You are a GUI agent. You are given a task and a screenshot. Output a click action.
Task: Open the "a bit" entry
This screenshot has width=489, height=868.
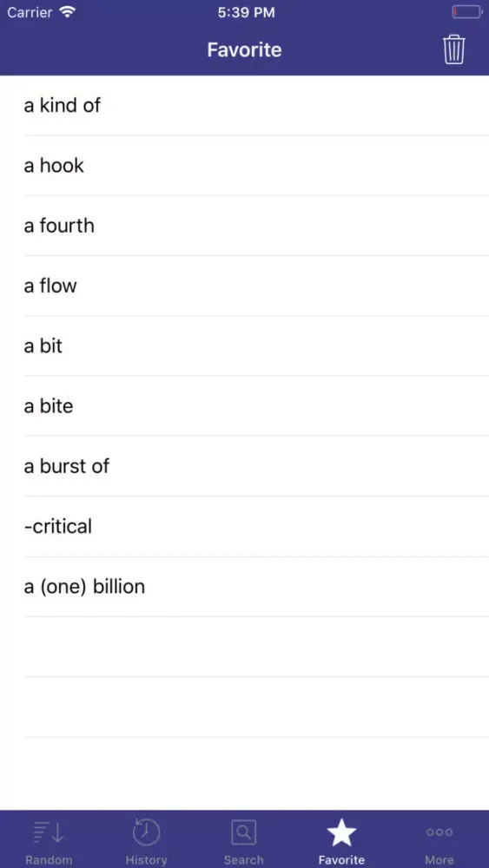[x=244, y=346]
